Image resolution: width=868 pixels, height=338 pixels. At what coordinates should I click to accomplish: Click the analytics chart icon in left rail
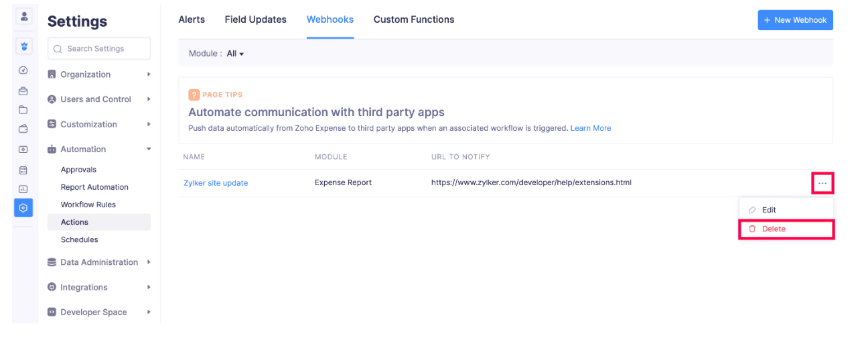coord(23,189)
